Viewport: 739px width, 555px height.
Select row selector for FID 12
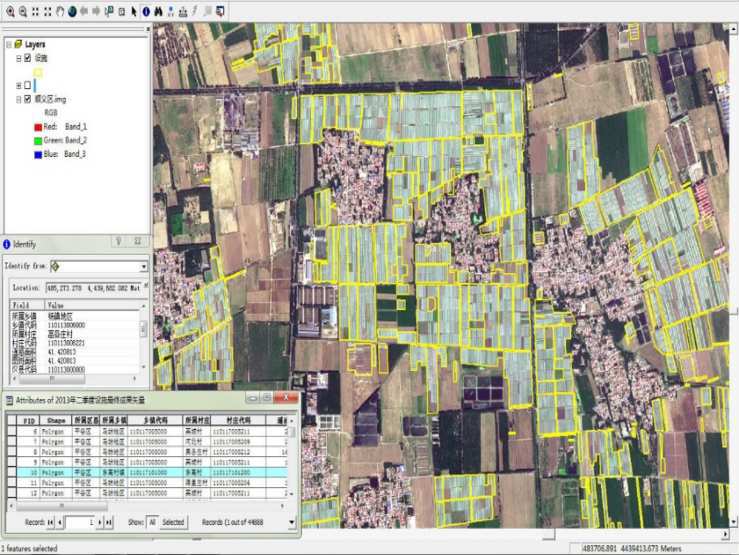(x=12, y=493)
